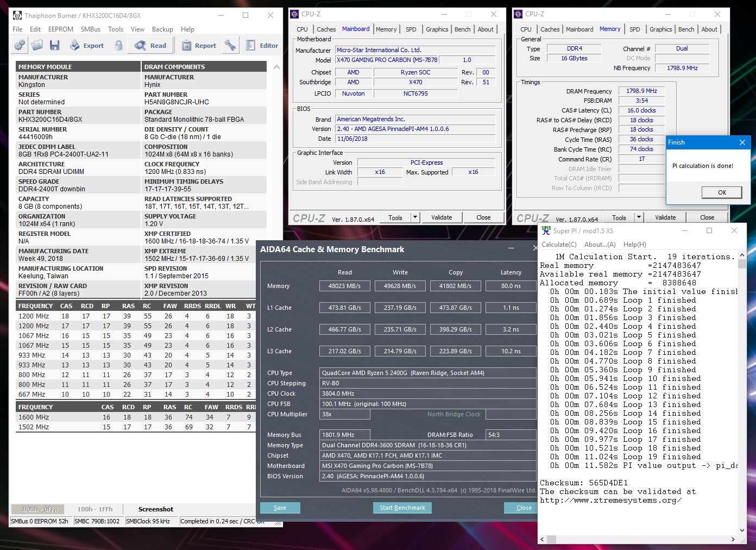Viewport: 756px width, 550px height.
Task: Close the Finish dialog with X
Action: [x=742, y=142]
